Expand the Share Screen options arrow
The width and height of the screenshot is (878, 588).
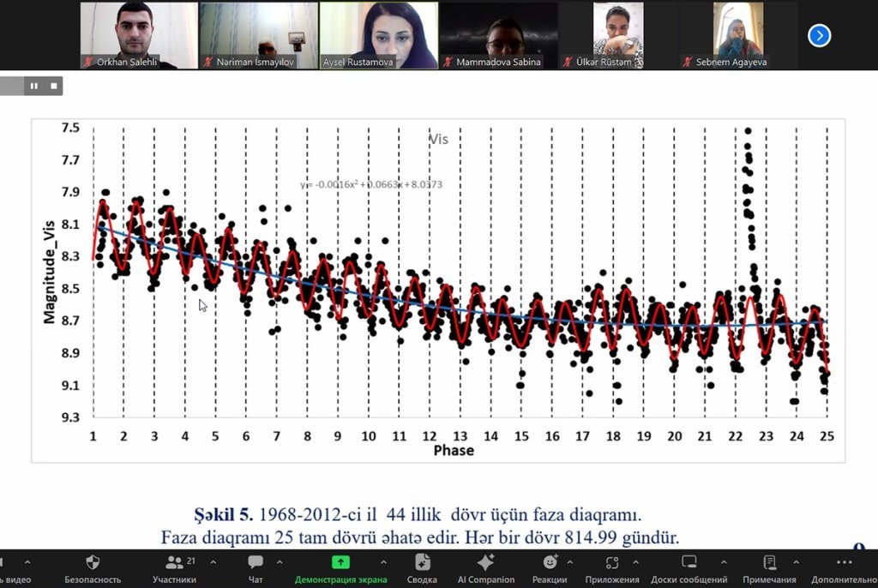point(382,562)
